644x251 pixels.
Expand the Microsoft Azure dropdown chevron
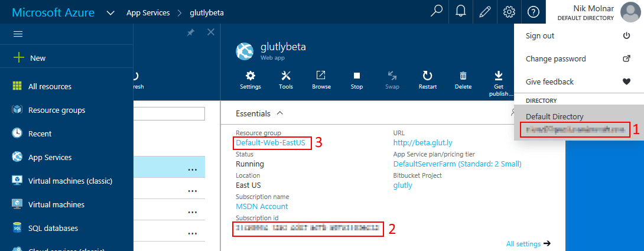pos(110,12)
